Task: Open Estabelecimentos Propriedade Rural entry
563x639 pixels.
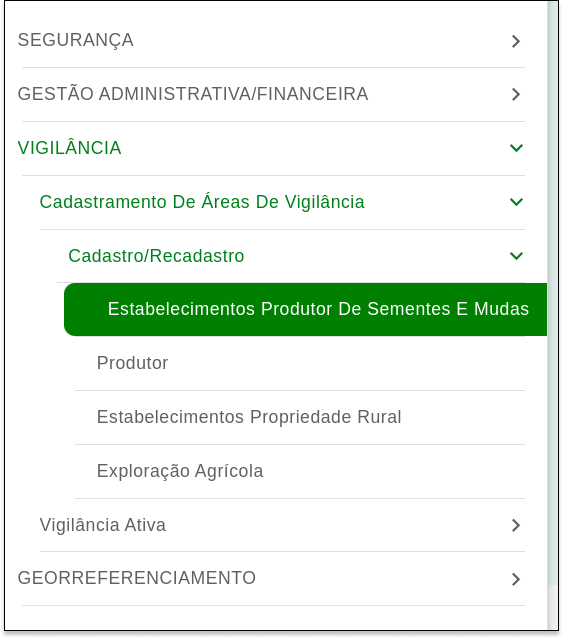Action: (249, 417)
